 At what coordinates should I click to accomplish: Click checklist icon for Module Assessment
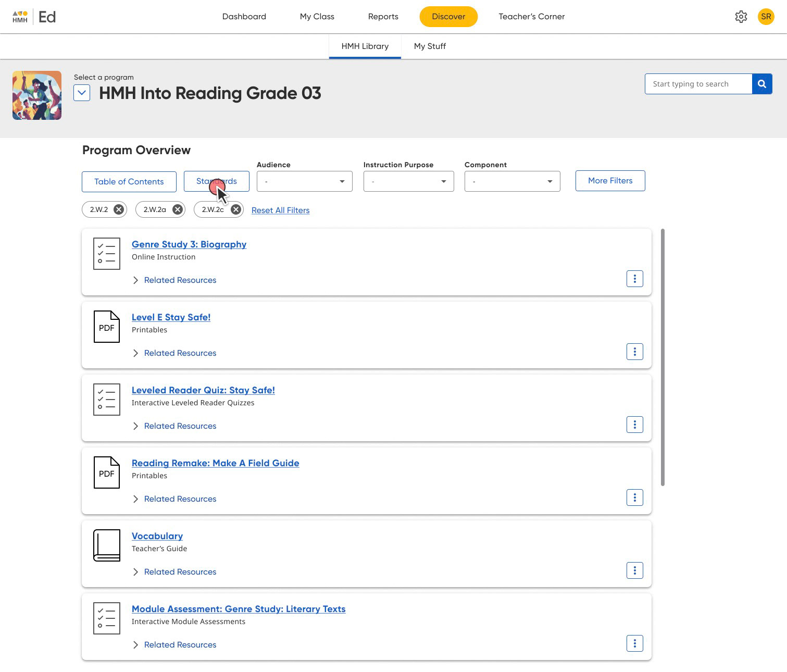pos(107,618)
